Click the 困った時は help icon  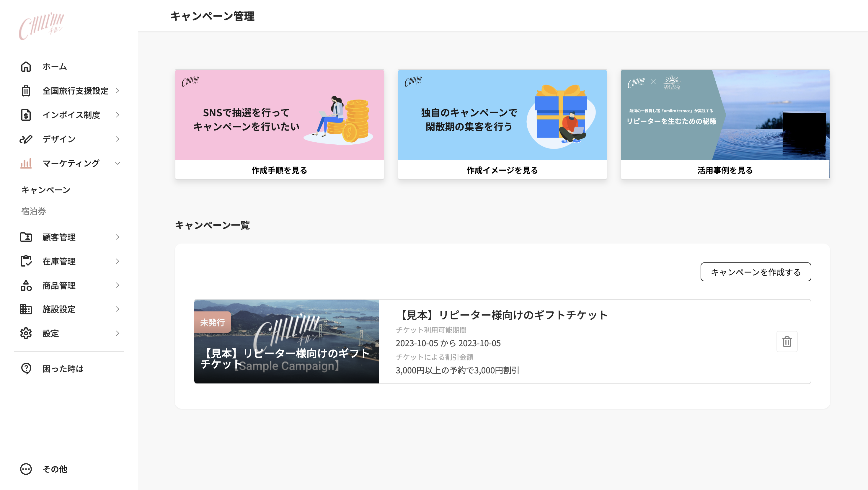click(26, 368)
